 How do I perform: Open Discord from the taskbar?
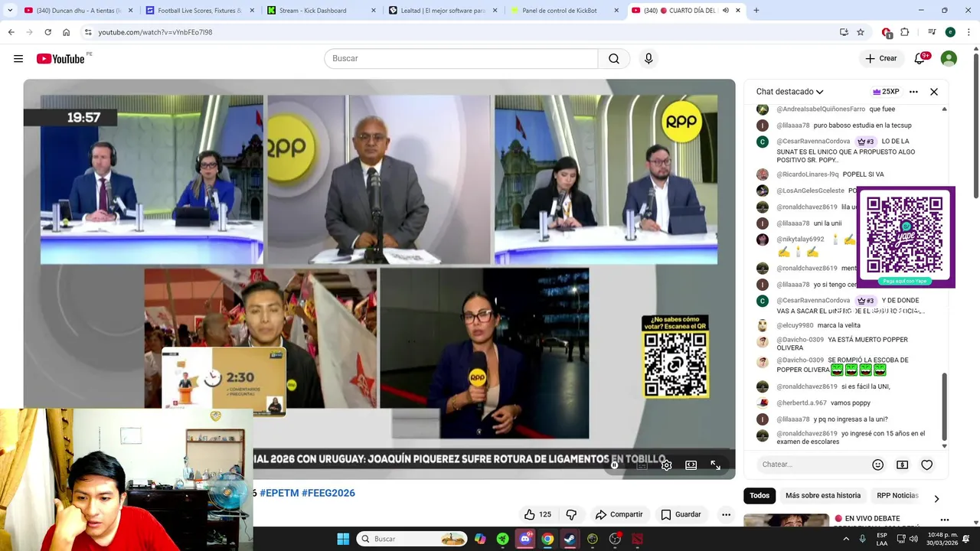(525, 539)
